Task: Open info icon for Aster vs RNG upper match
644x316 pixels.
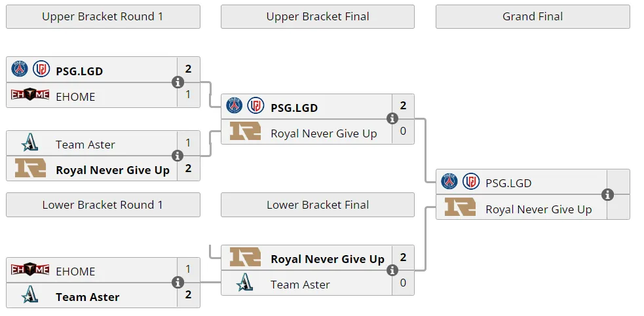Action: point(178,156)
